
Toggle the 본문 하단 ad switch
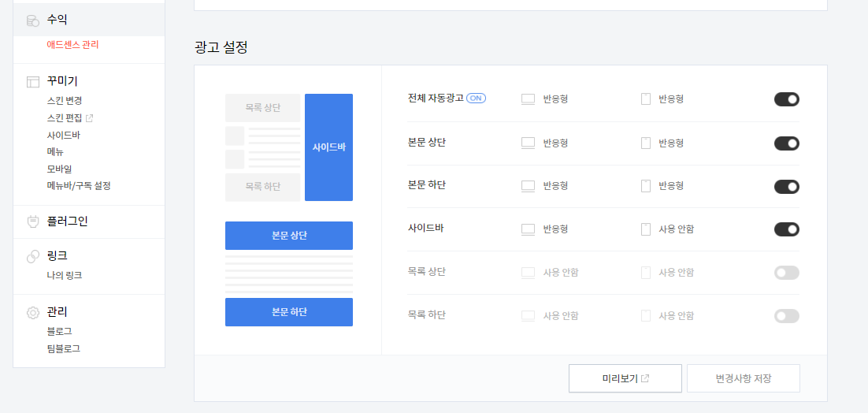pos(787,187)
